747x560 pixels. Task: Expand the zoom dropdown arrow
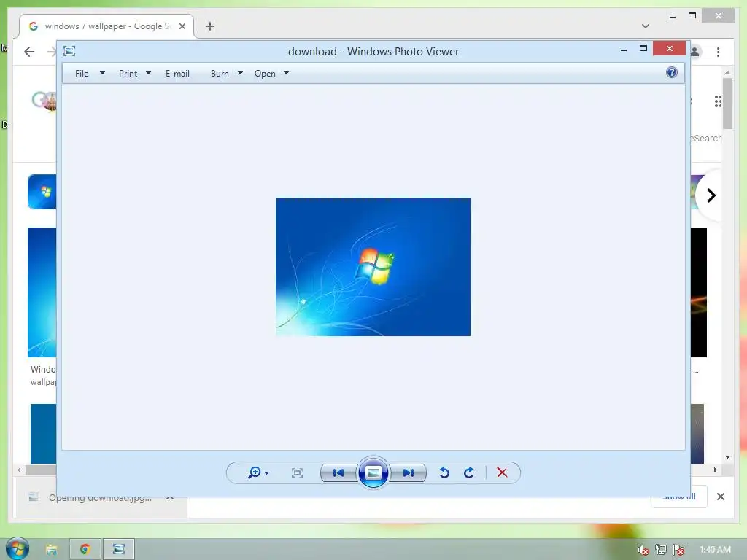point(267,473)
